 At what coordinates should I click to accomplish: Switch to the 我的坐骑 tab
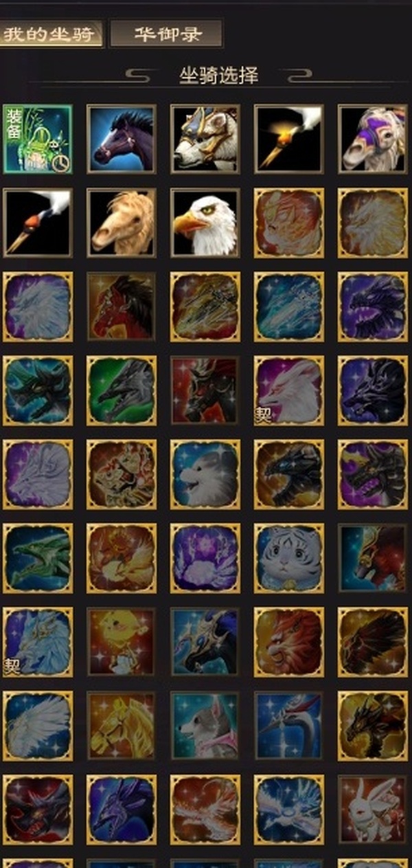[x=51, y=34]
